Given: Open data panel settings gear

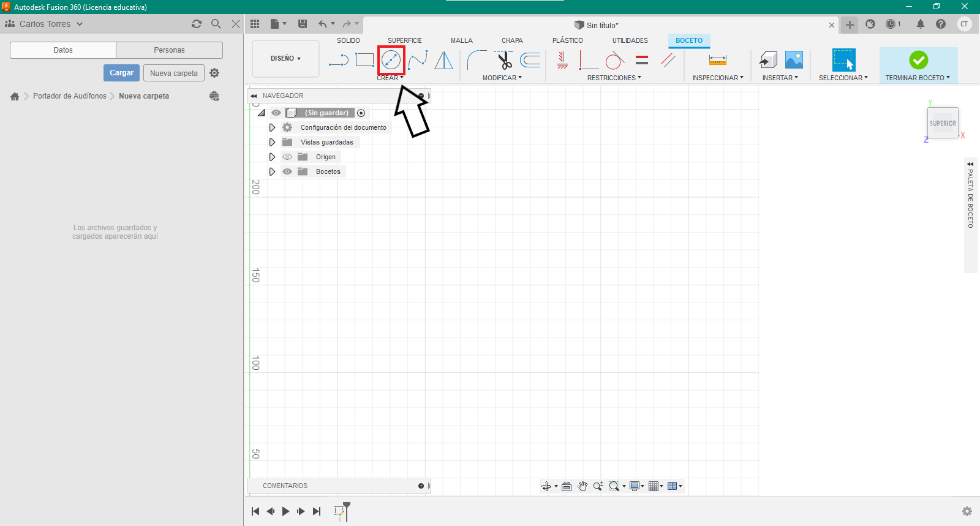Looking at the screenshot, I should point(214,73).
